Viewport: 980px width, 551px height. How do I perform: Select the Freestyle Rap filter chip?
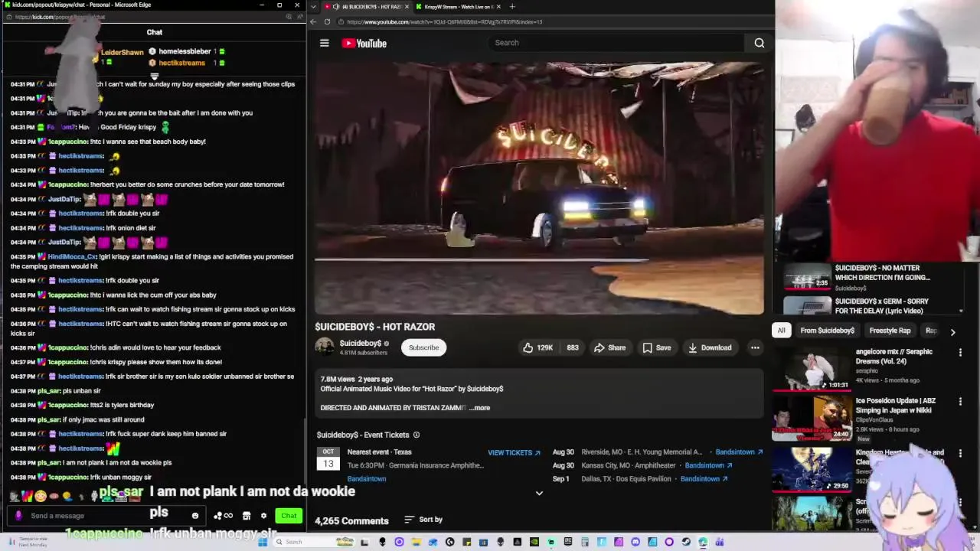tap(890, 331)
